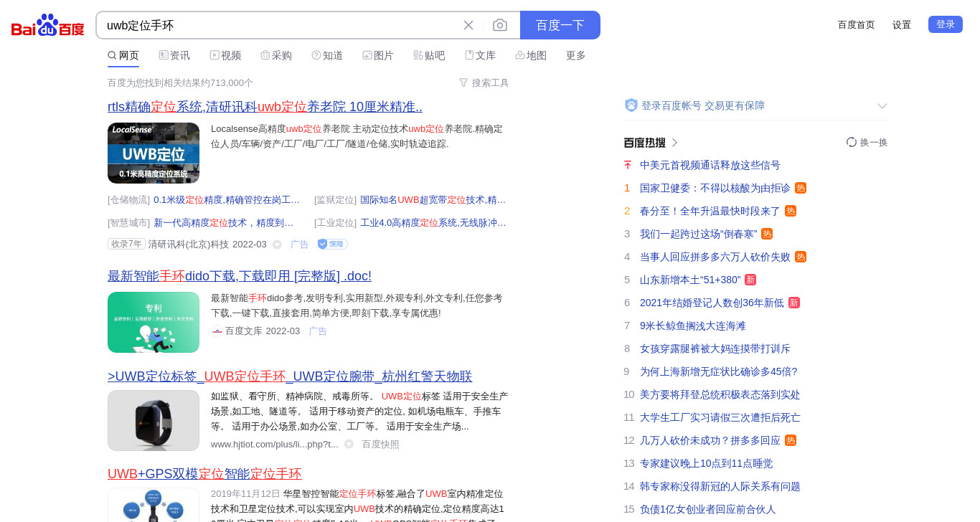Screen dimensions: 980x522
Task: Expand the login banner chevron
Action: pos(882,106)
